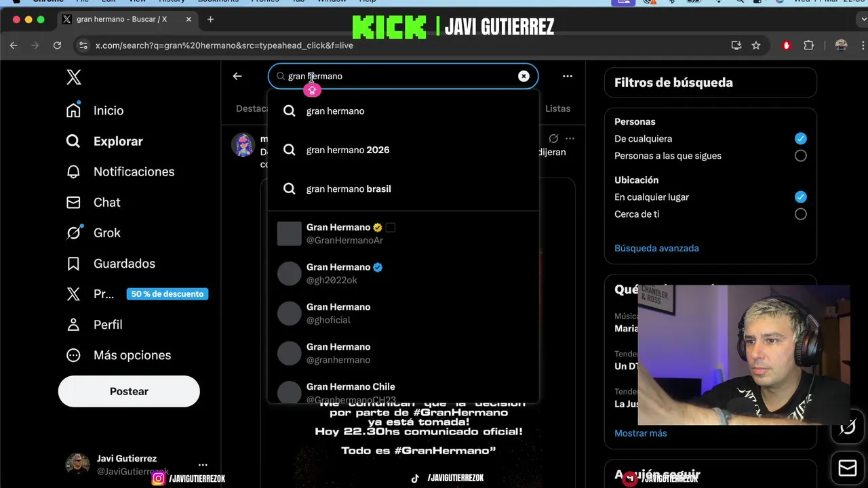The image size is (868, 488).
Task: Open a new tab with the plus button
Action: coord(210,19)
